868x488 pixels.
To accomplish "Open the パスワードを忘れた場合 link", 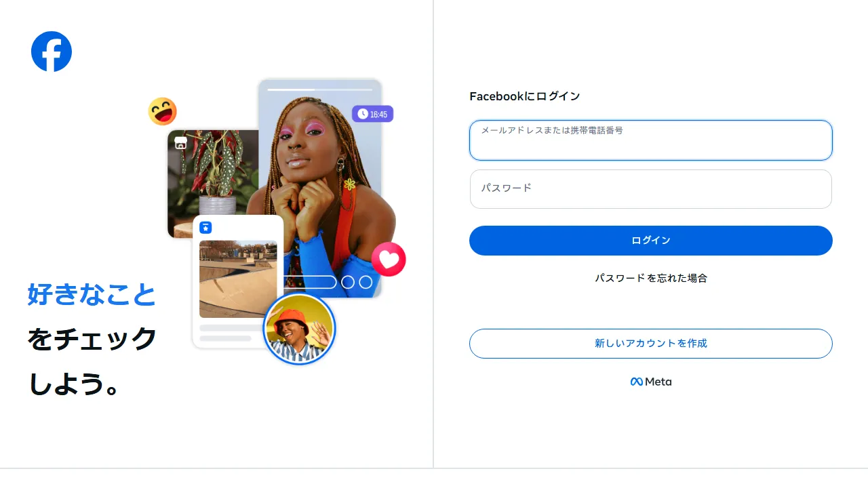I will [651, 278].
